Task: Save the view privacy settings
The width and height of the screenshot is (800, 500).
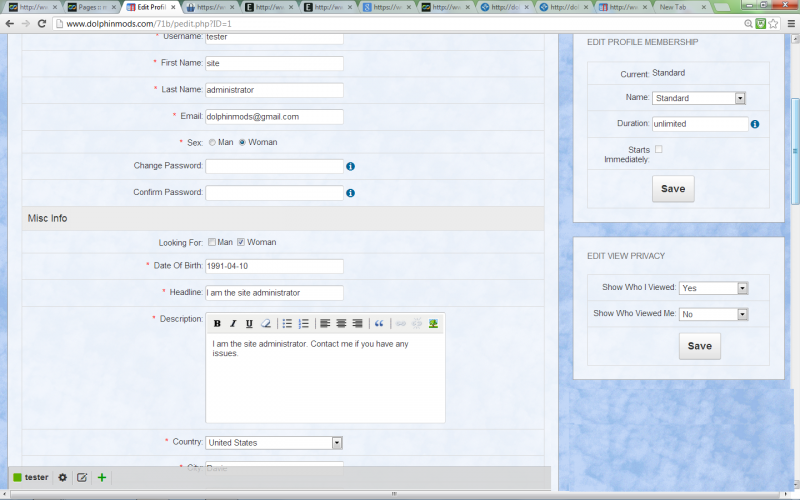Action: (699, 346)
